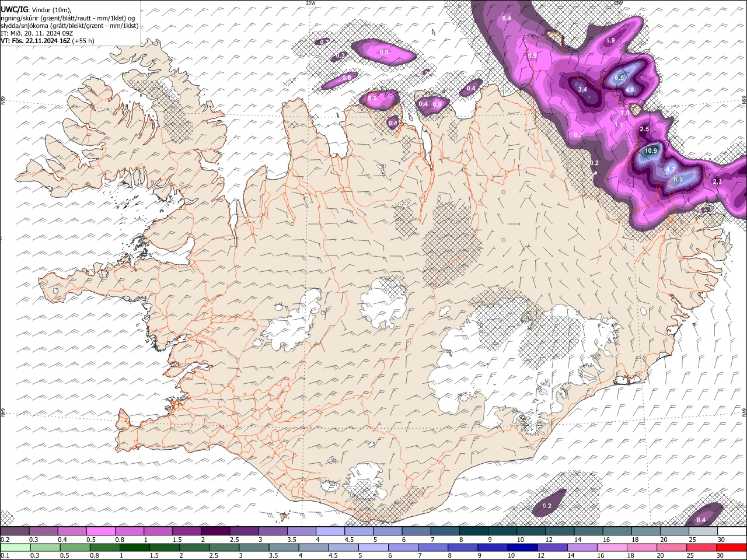747x560 pixels.
Task: Click the grey-teal 16–18 upper scale swatch
Action: 617,531
